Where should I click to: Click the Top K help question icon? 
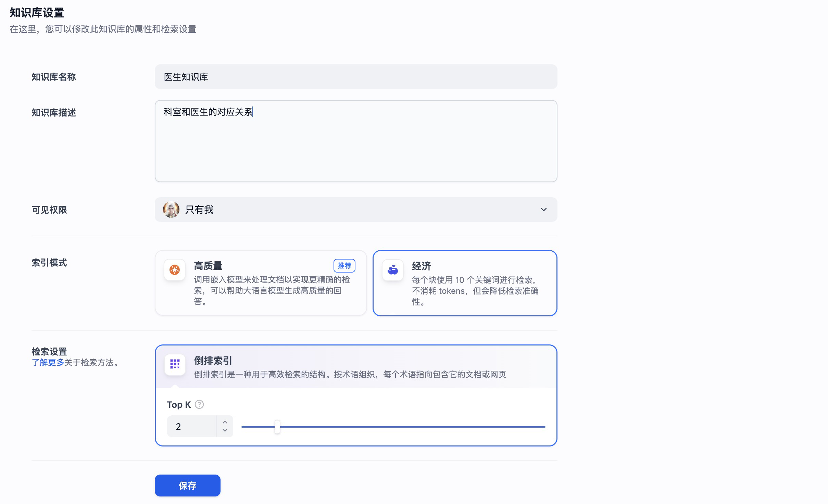pyautogui.click(x=199, y=404)
